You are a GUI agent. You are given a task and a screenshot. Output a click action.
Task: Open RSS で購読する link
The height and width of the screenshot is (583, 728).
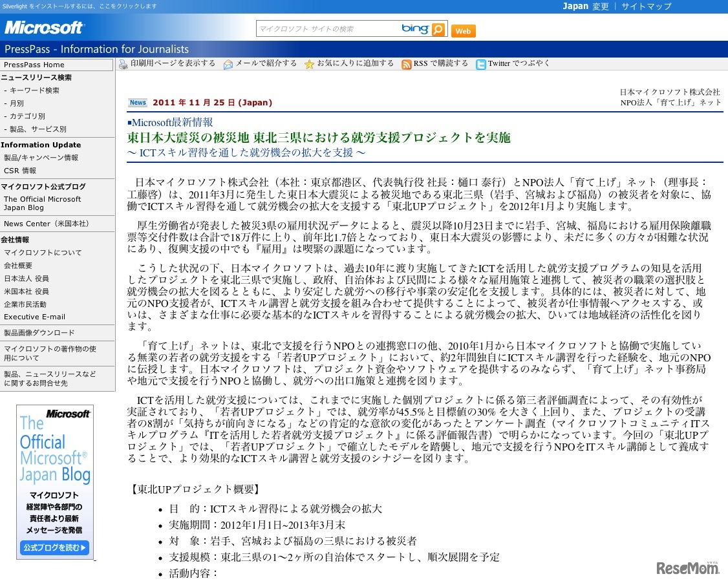440,63
